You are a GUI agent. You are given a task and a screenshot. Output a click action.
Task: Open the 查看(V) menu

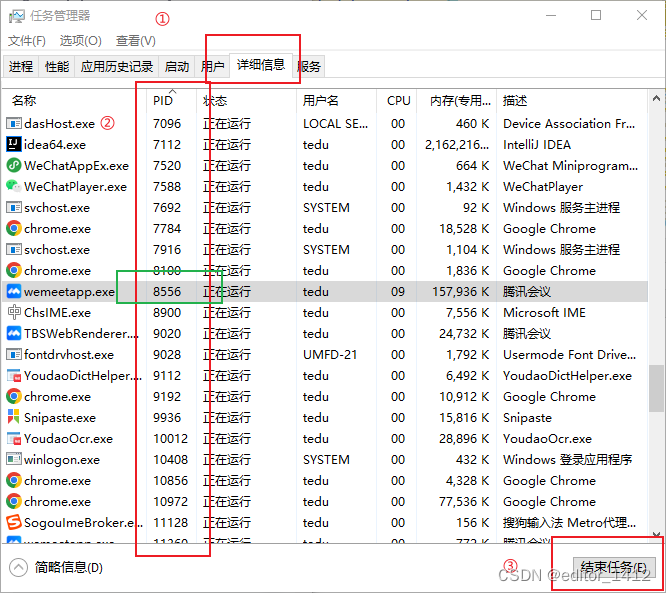tap(136, 41)
